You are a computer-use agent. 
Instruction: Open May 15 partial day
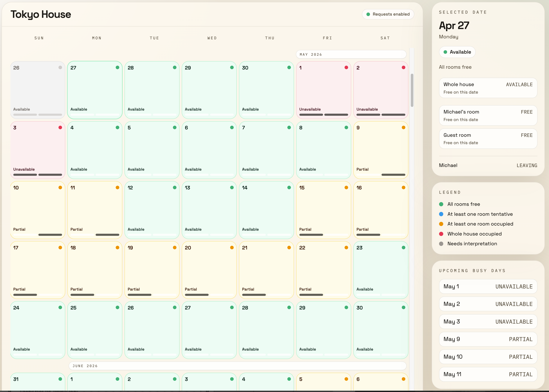pos(324,210)
